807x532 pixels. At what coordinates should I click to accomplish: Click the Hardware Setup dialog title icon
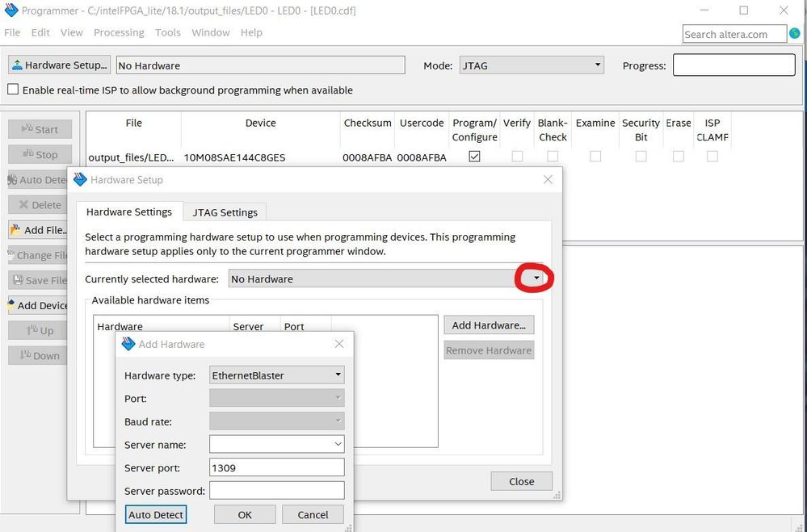coord(80,179)
